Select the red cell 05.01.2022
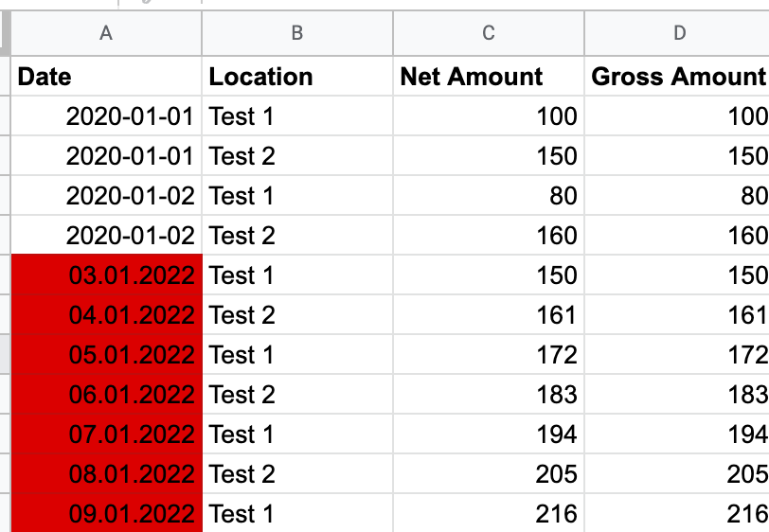The height and width of the screenshot is (532, 769). tap(106, 354)
